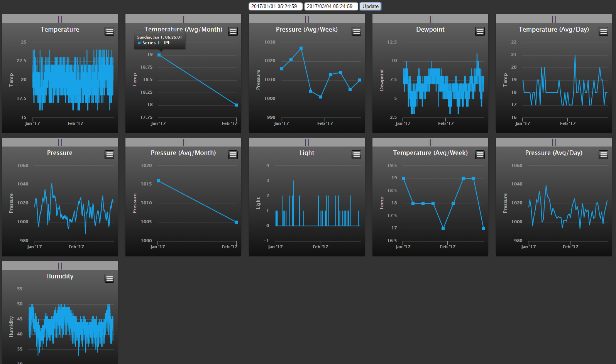Screen dimensions: 616x364
Task: Open the Temperature (Avg/Month) chart menu
Action: pyautogui.click(x=233, y=31)
